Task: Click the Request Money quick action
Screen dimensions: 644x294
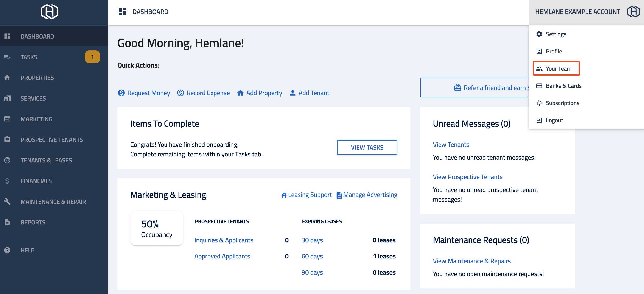Action: [144, 93]
